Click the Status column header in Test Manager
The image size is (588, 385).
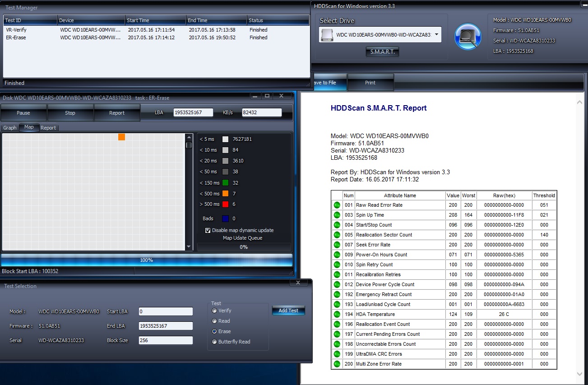click(278, 20)
